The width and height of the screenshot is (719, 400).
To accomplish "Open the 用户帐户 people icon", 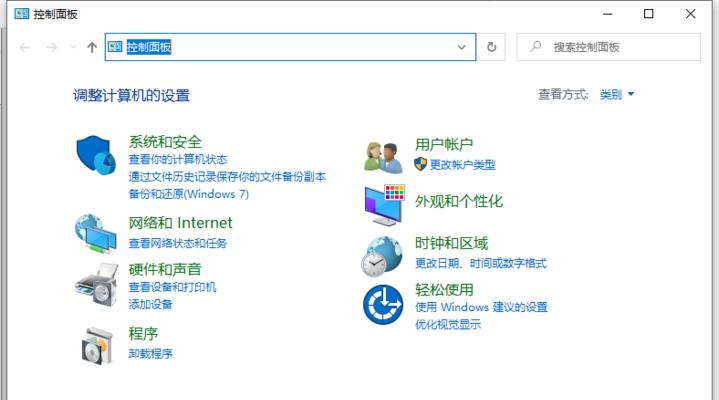I will (383, 157).
